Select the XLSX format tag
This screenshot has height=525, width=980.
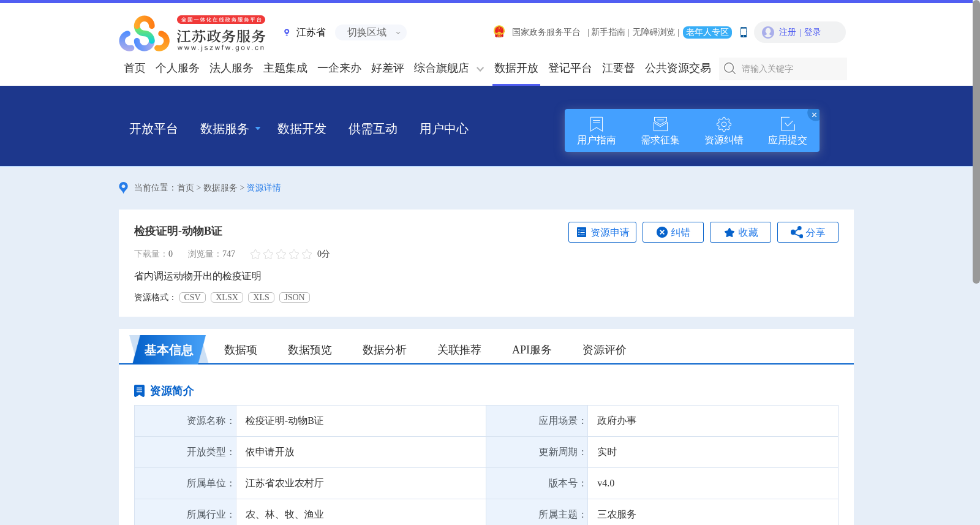pyautogui.click(x=227, y=297)
